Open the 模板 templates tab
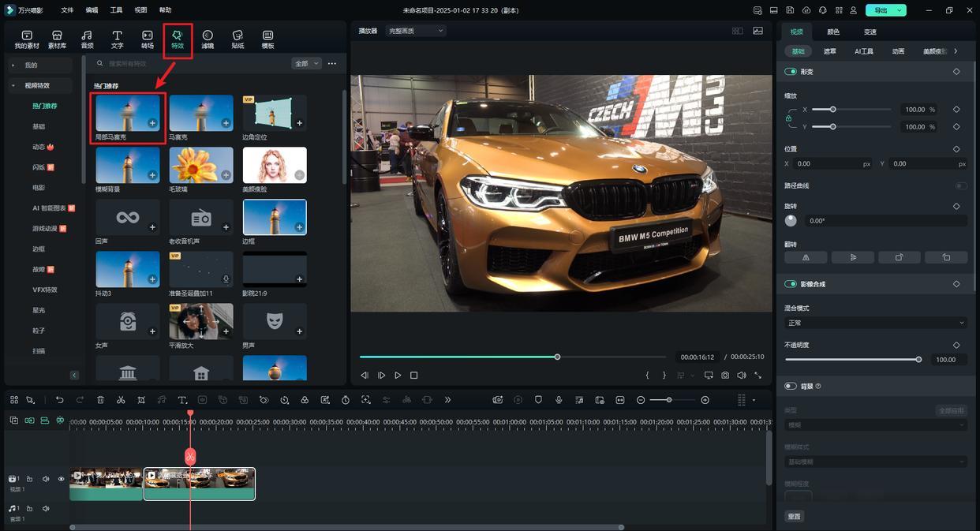Screen dimensions: 980x531 (267, 39)
